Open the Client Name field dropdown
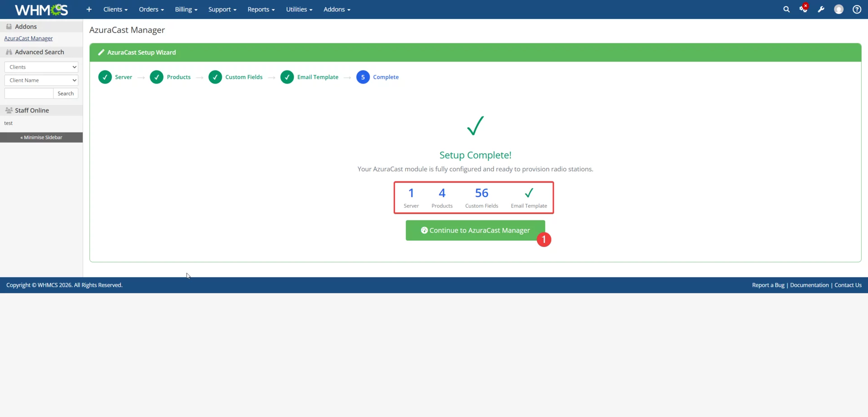This screenshot has height=417, width=868. [41, 80]
